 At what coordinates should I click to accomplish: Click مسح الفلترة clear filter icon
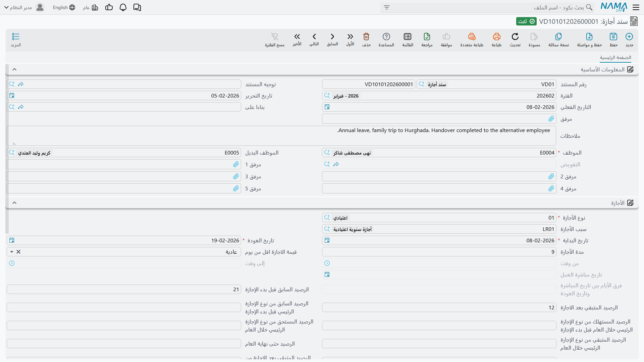275,37
